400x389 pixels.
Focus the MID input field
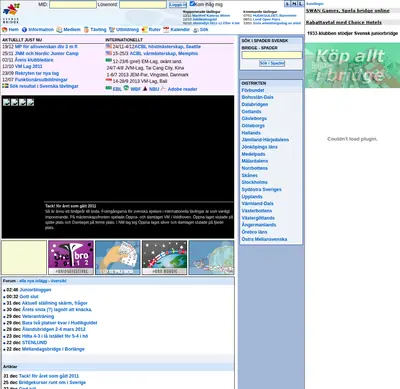[73, 5]
